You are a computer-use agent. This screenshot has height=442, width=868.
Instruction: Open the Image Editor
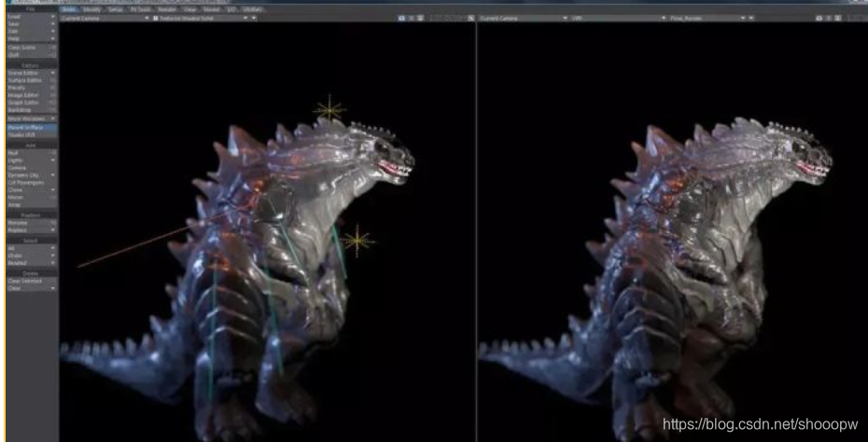(x=32, y=95)
